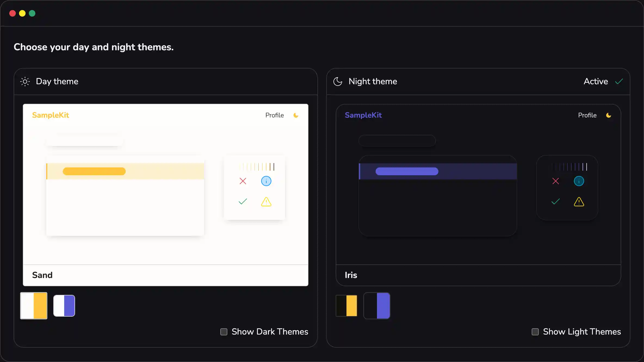Select the red X icon in the Sand preview
This screenshot has width=644, height=362.
click(243, 181)
